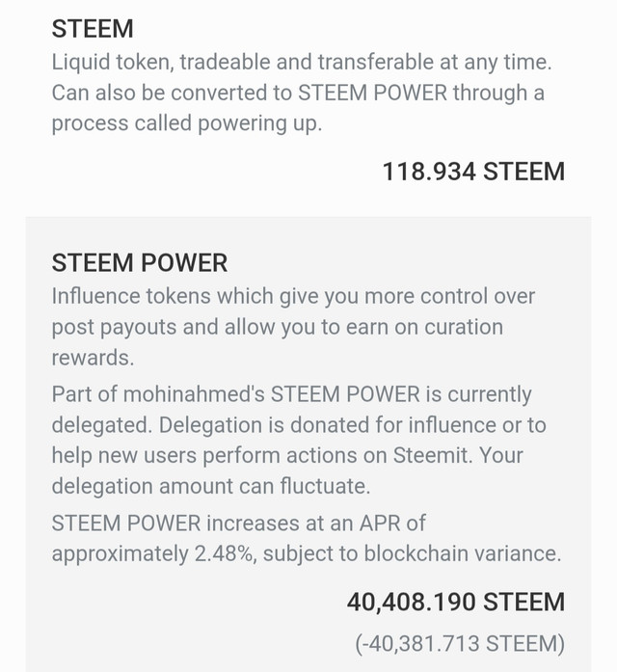Click the 'Liquid token, tradeable' description line
Screen dimensions: 617x672
tap(302, 62)
